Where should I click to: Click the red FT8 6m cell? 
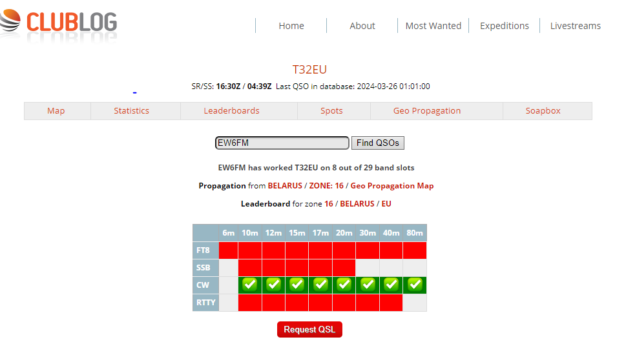tap(228, 250)
